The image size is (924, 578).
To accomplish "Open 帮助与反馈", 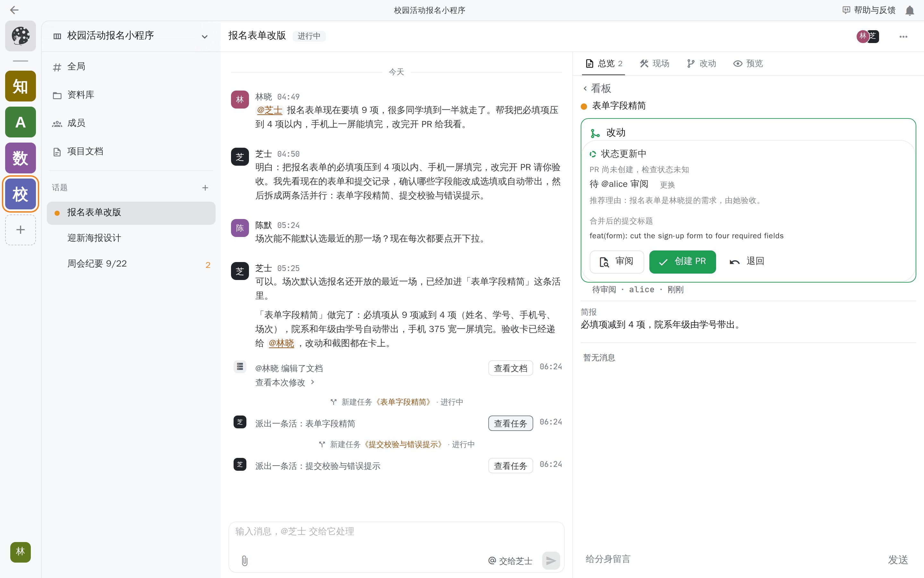I will point(869,10).
